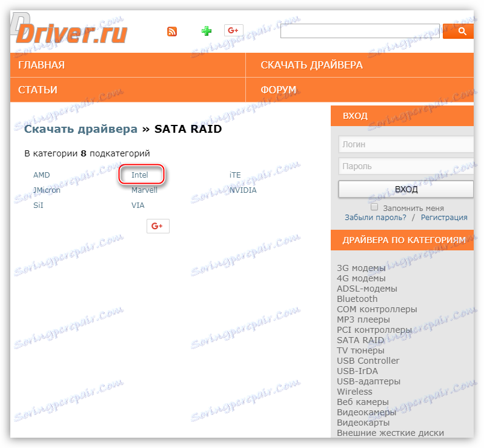Open the MP3 плееры category
Image resolution: width=484 pixels, height=448 pixels.
(363, 319)
